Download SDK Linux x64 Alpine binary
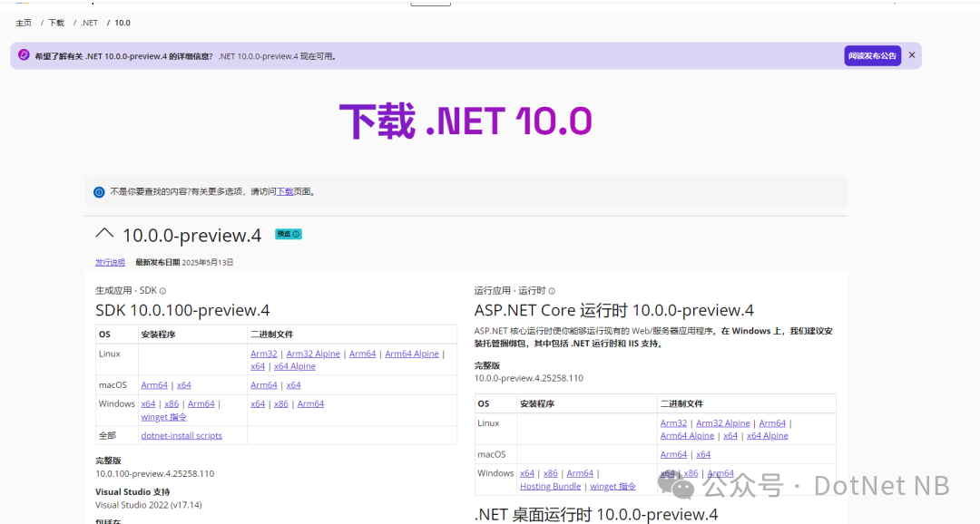980x524 pixels. point(294,366)
